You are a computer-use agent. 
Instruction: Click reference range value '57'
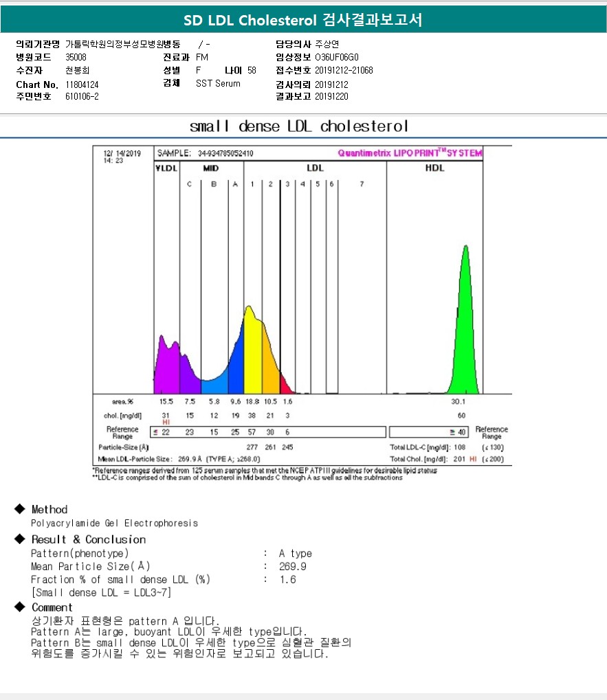point(252,432)
